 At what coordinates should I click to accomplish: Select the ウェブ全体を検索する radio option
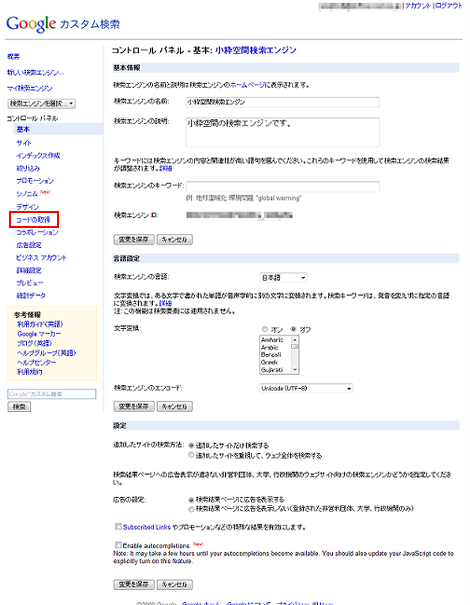[x=191, y=455]
